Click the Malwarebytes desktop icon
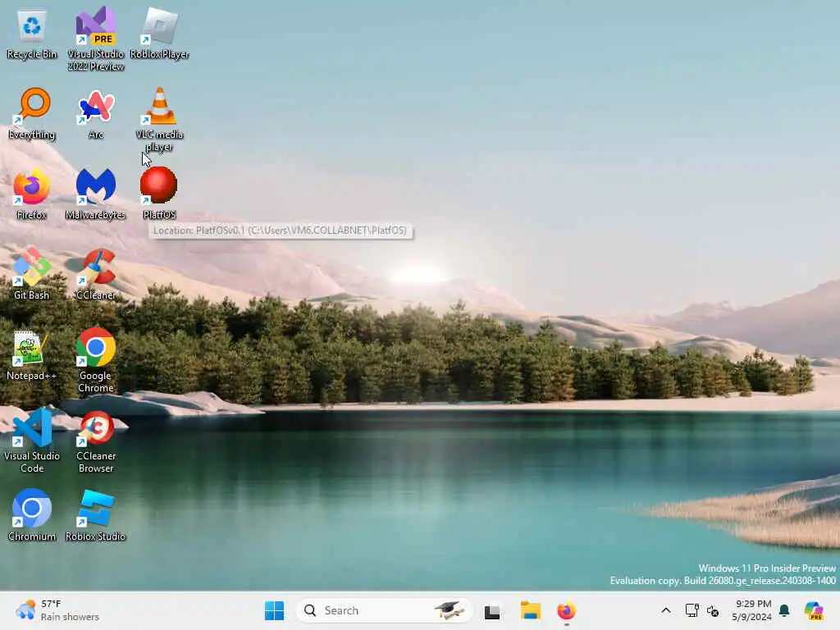The width and height of the screenshot is (840, 630). 95,194
